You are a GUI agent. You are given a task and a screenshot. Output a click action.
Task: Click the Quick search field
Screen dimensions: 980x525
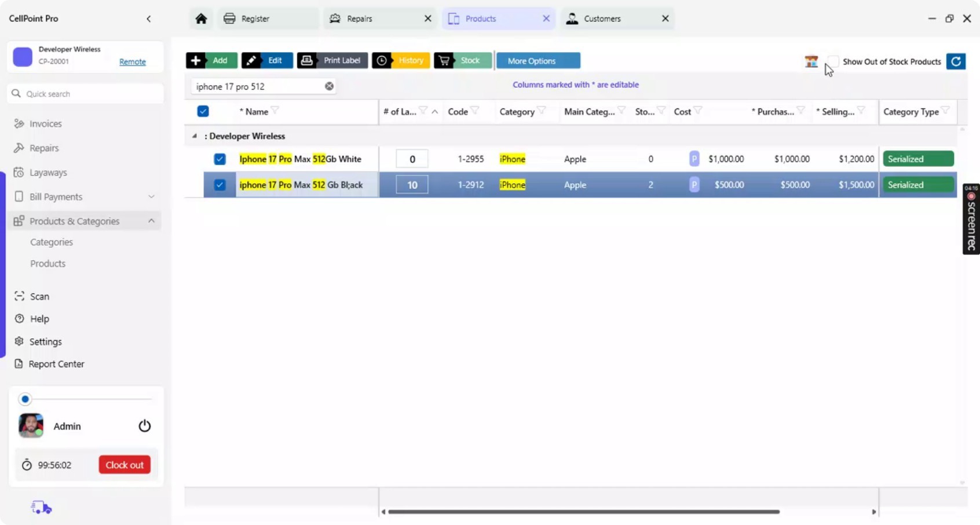pyautogui.click(x=85, y=94)
